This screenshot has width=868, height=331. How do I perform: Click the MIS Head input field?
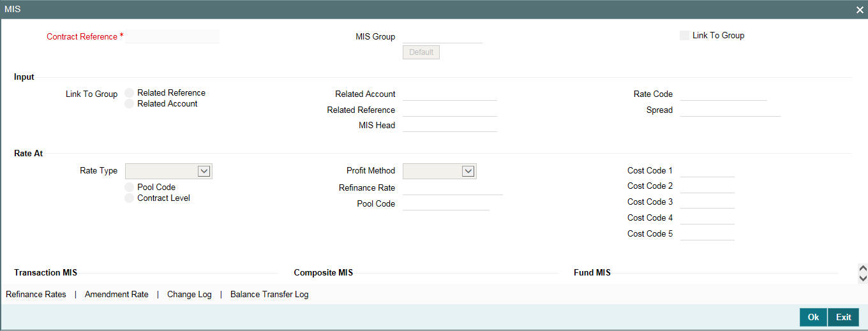click(x=450, y=126)
